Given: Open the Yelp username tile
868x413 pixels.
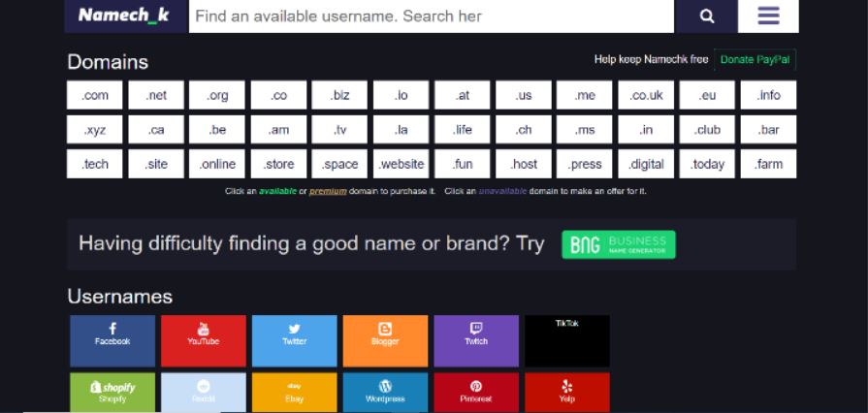Looking at the screenshot, I should pos(567,392).
